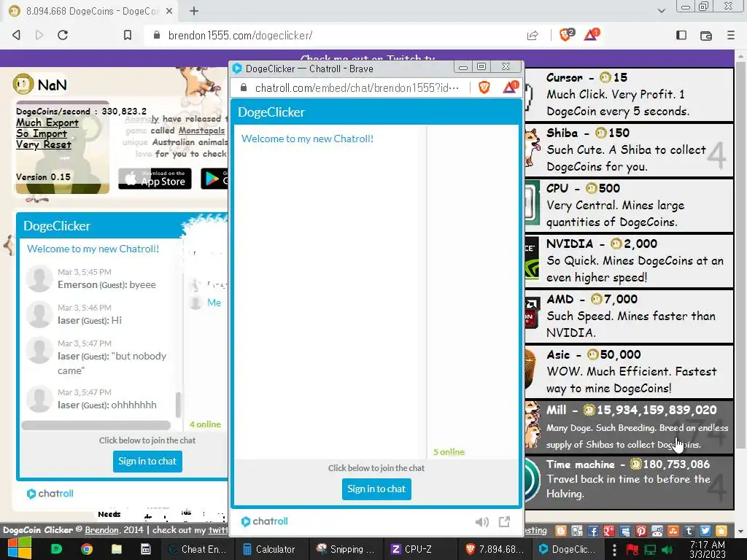The height and width of the screenshot is (560, 747).
Task: Click the star favorites share icon
Action: click(x=721, y=531)
